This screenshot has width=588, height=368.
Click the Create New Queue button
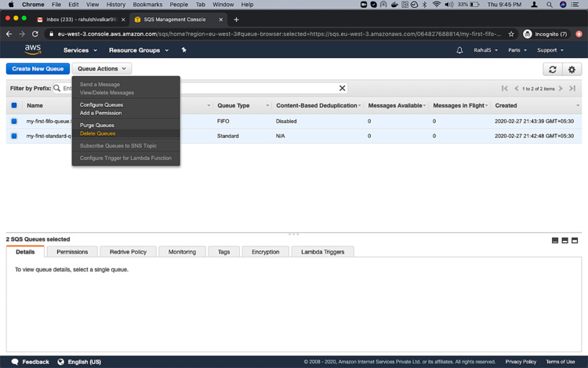click(38, 69)
